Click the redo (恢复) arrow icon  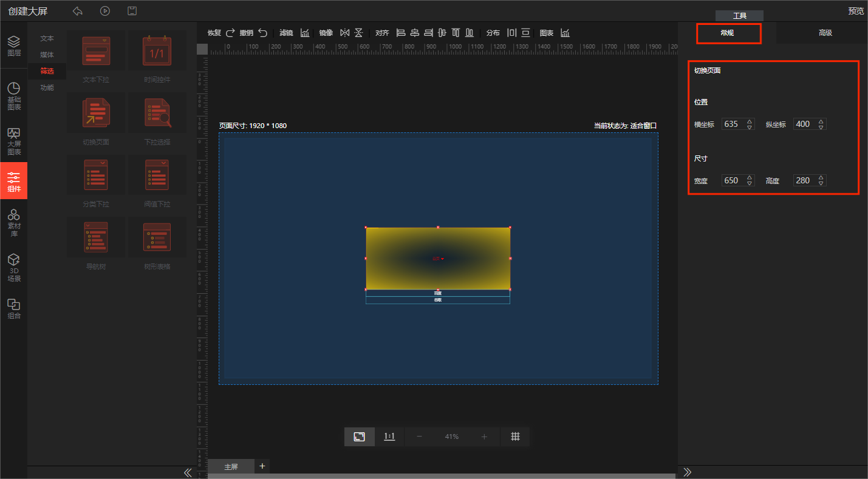pos(230,33)
